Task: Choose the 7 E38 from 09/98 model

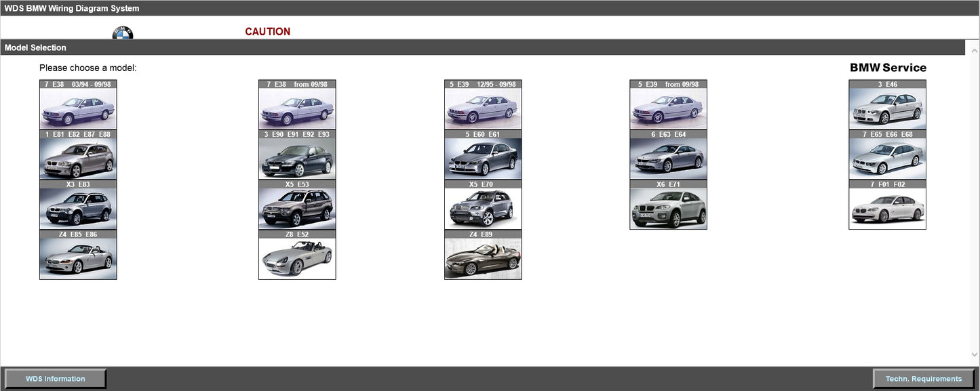Action: coord(297,108)
